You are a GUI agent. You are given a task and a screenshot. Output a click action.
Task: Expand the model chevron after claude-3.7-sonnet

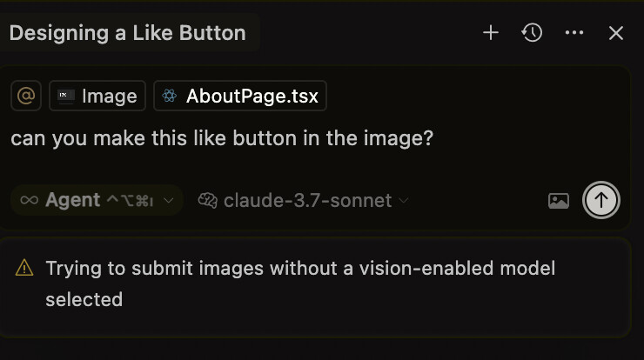tap(404, 200)
